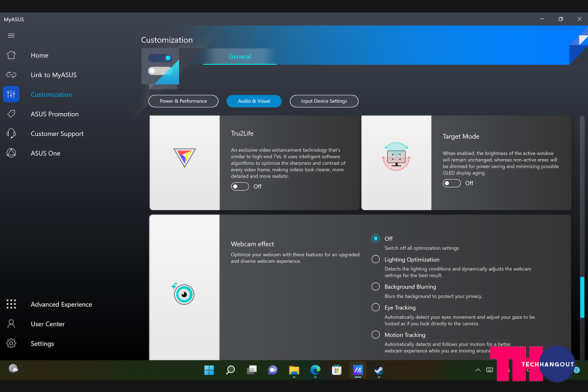Image resolution: width=588 pixels, height=392 pixels.
Task: Show hidden system tray icons
Action: (478, 370)
